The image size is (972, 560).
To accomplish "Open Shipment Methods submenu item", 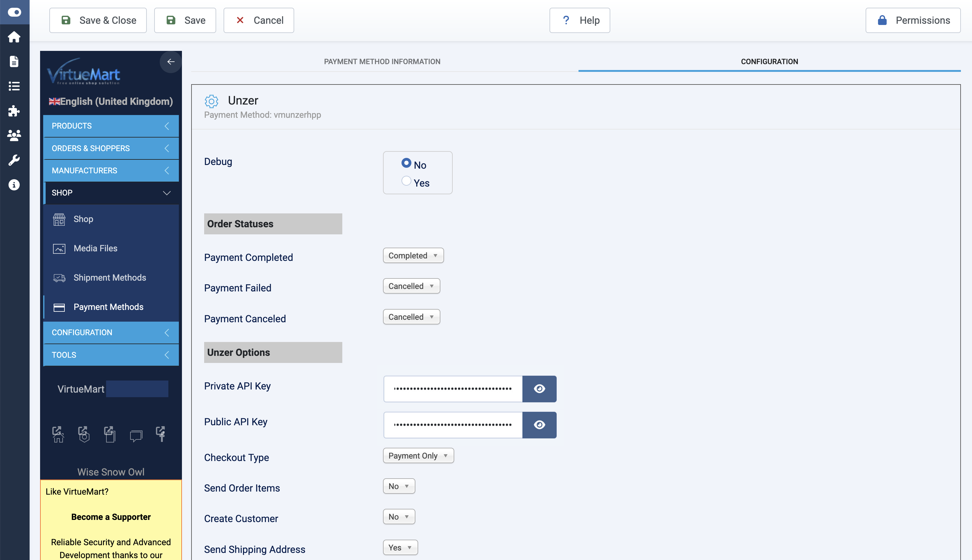I will coord(111,278).
